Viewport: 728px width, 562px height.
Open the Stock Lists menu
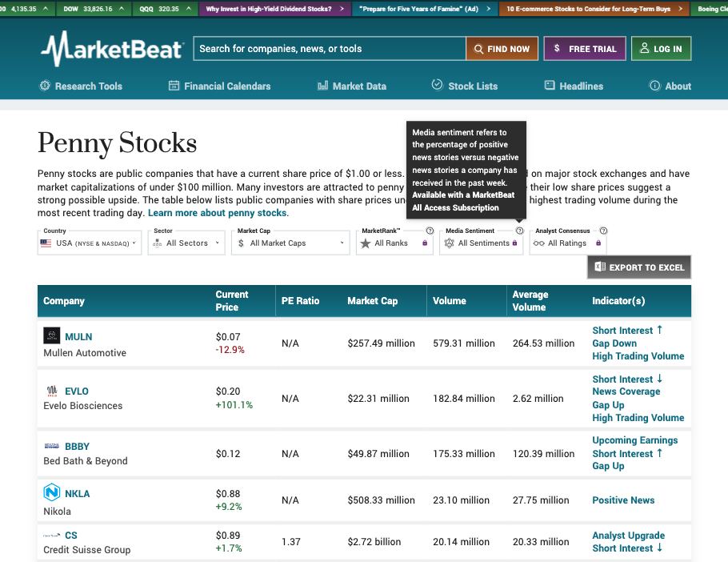click(x=464, y=86)
